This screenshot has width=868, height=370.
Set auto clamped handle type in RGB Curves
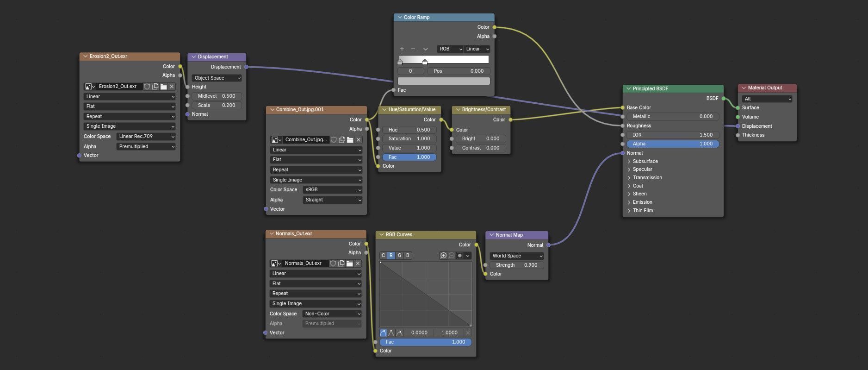pos(399,333)
